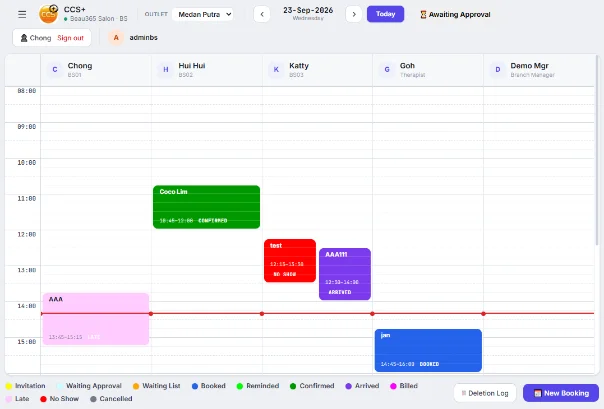The height and width of the screenshot is (409, 604).
Task: Open Coco Lim confirmed appointment
Action: pyautogui.click(x=206, y=207)
